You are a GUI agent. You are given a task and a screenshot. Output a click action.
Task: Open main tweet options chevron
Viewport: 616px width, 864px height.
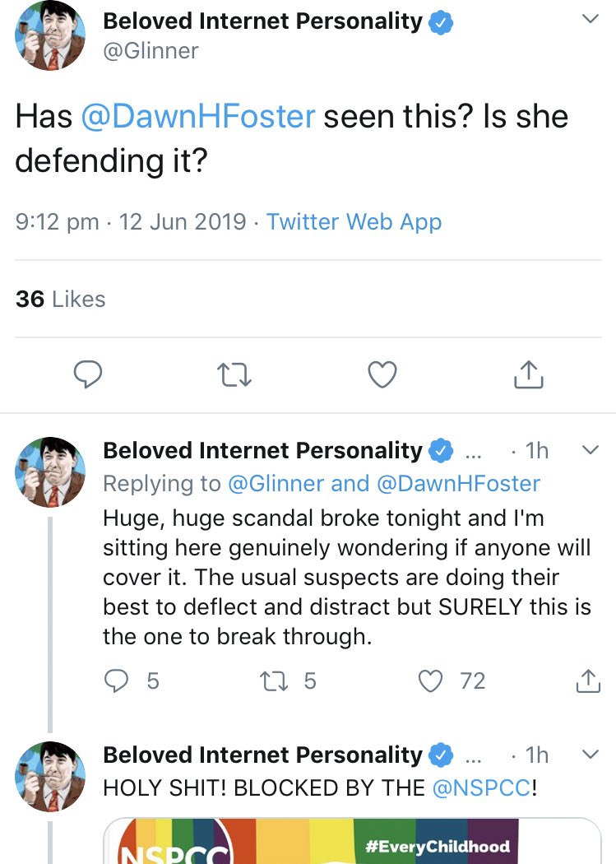590,20
